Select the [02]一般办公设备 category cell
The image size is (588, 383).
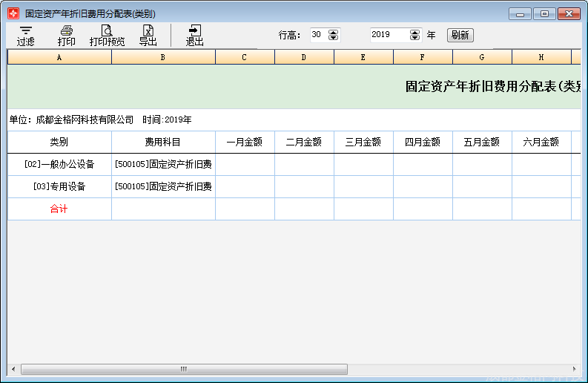tap(59, 164)
